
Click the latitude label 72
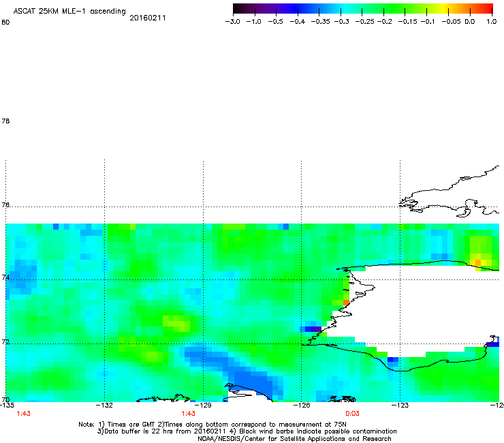click(5, 341)
